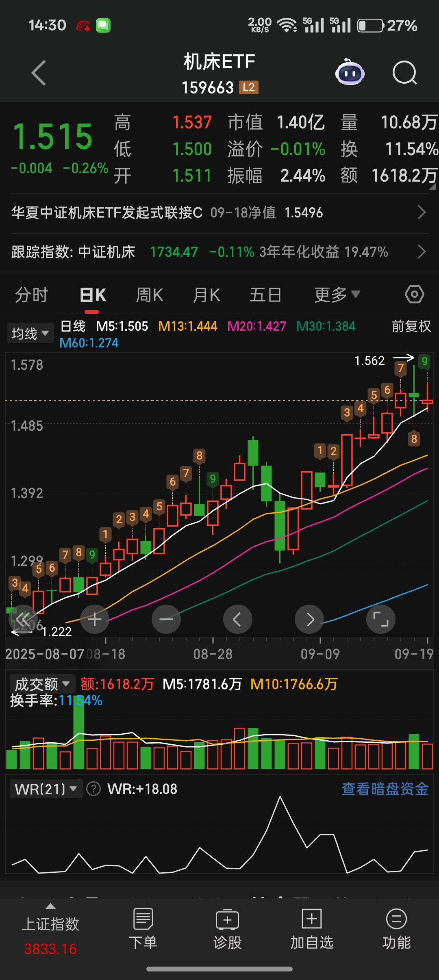Open 查看暗盘资金 link
439x980 pixels.
pos(385,789)
